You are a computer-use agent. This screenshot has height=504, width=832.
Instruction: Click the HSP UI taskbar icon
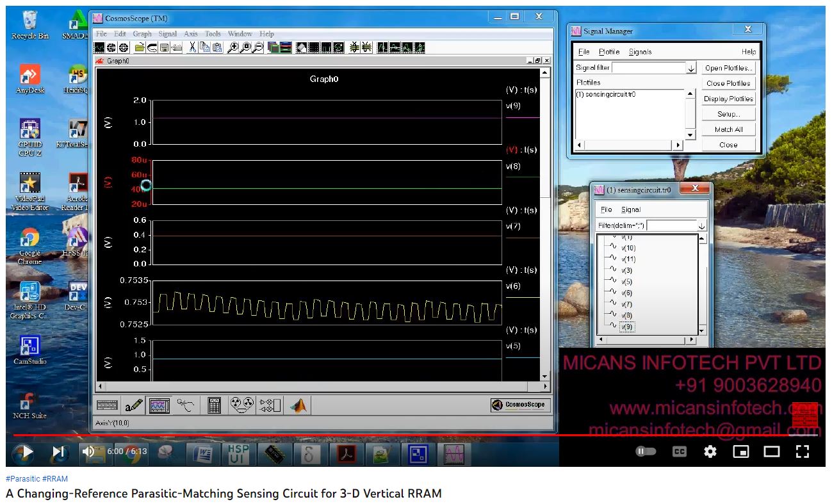(239, 453)
